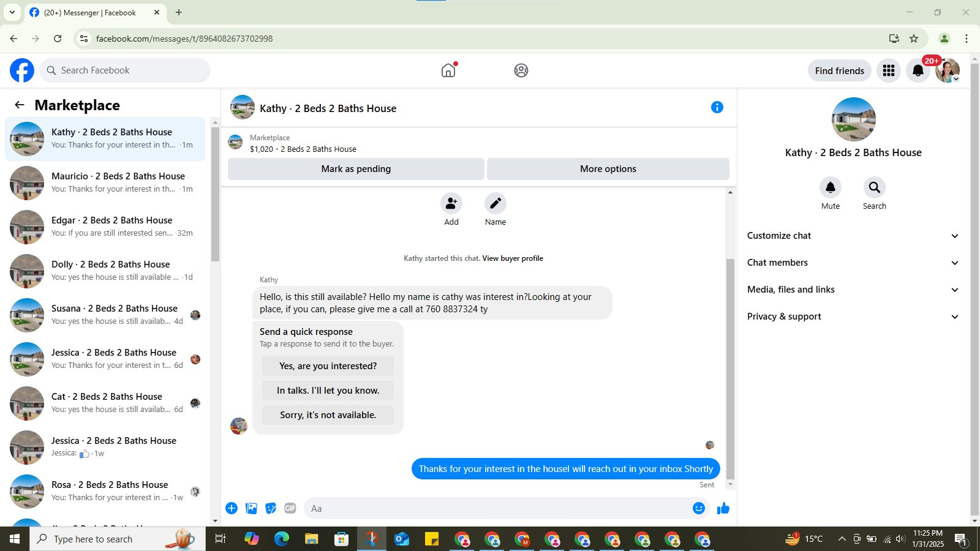Click the Find friends button
The image size is (980, 551).
pyautogui.click(x=840, y=70)
